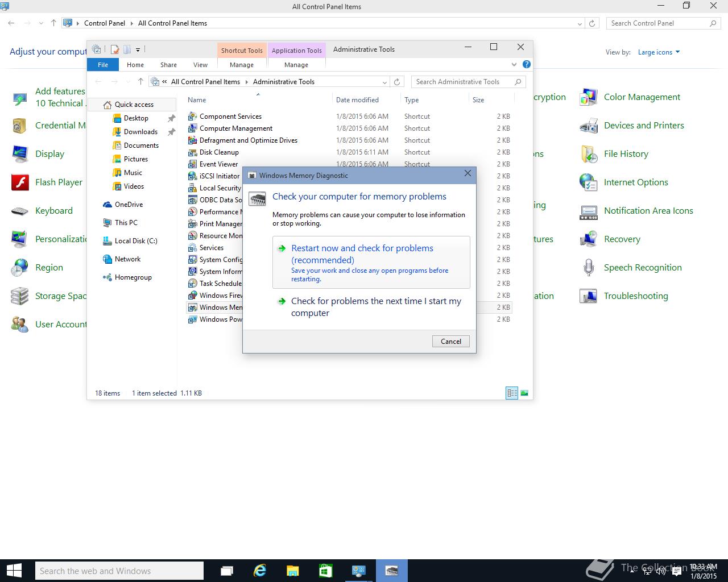
Task: Select OneDrive in navigation pane
Action: [129, 205]
